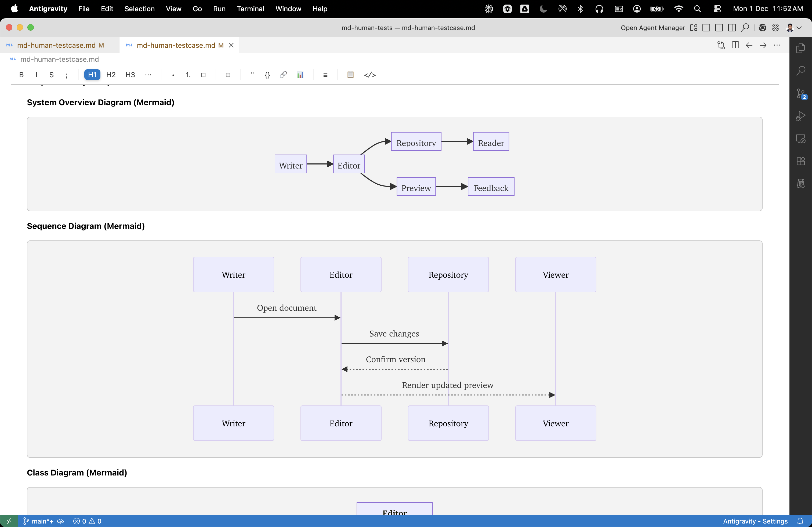
Task: Click Open Agent Manager button
Action: [x=652, y=28]
